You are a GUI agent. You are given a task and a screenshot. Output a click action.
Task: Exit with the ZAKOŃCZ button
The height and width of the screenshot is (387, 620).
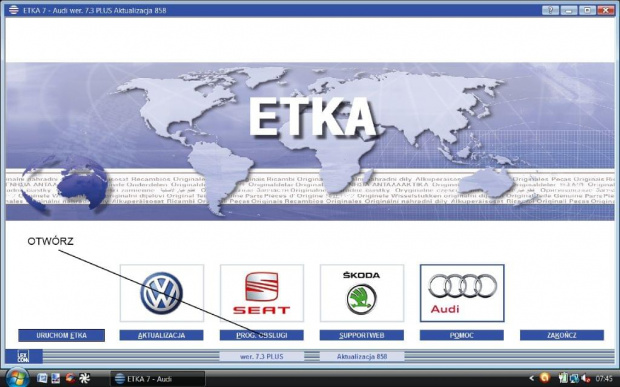click(x=562, y=335)
